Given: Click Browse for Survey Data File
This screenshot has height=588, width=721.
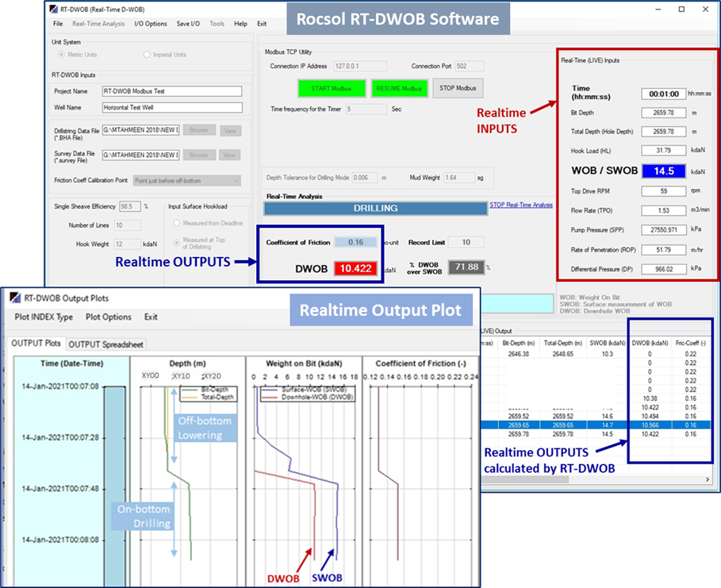Looking at the screenshot, I should pos(199,155).
